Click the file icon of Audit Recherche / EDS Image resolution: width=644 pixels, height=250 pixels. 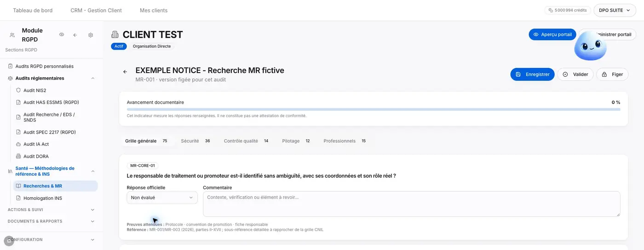(x=18, y=117)
